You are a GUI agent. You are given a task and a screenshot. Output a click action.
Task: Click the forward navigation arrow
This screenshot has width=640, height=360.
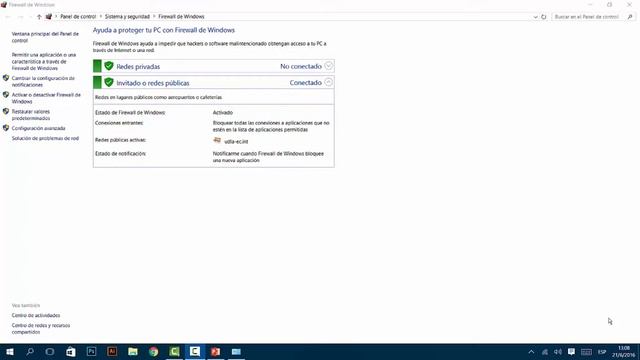coord(20,17)
